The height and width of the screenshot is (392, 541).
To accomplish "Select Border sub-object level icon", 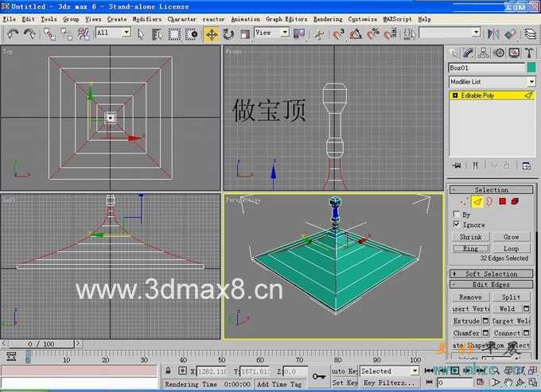I will click(489, 201).
